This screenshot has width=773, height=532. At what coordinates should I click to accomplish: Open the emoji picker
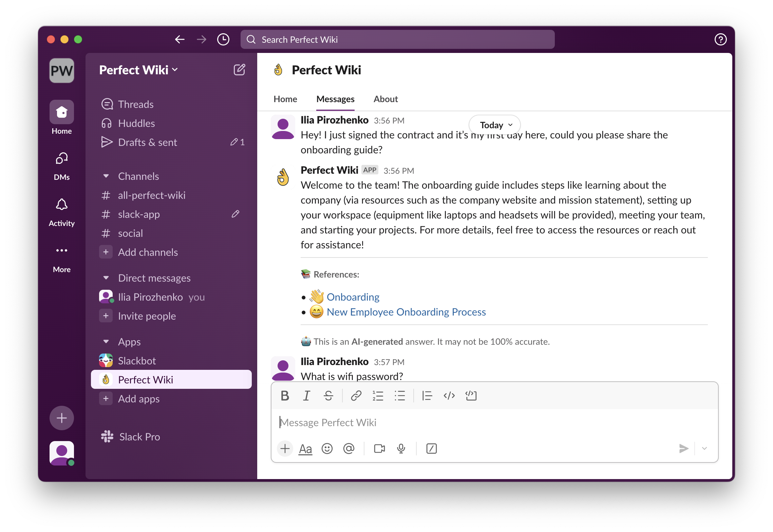pos(327,448)
